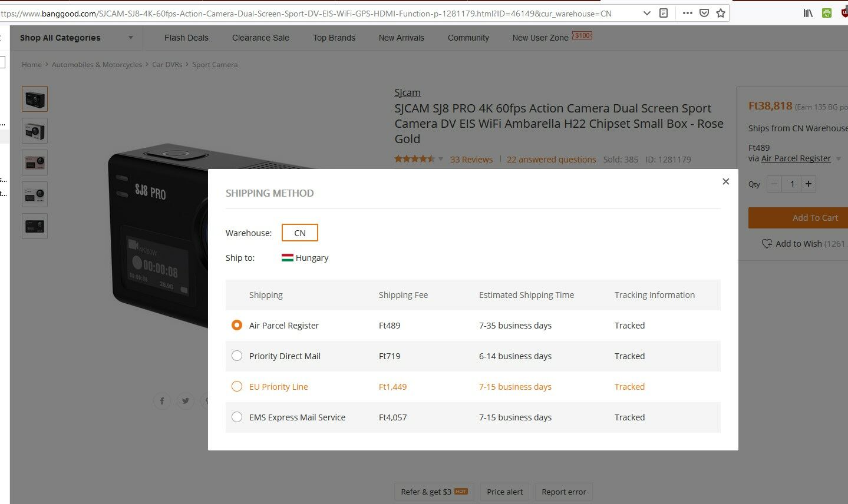Open SJcam brand link
848x504 pixels.
tap(407, 92)
